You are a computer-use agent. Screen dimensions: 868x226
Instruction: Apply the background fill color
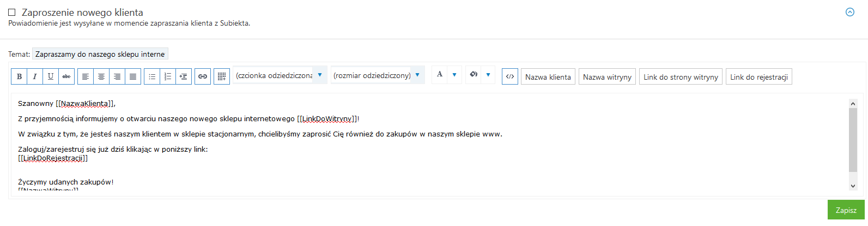(x=474, y=75)
